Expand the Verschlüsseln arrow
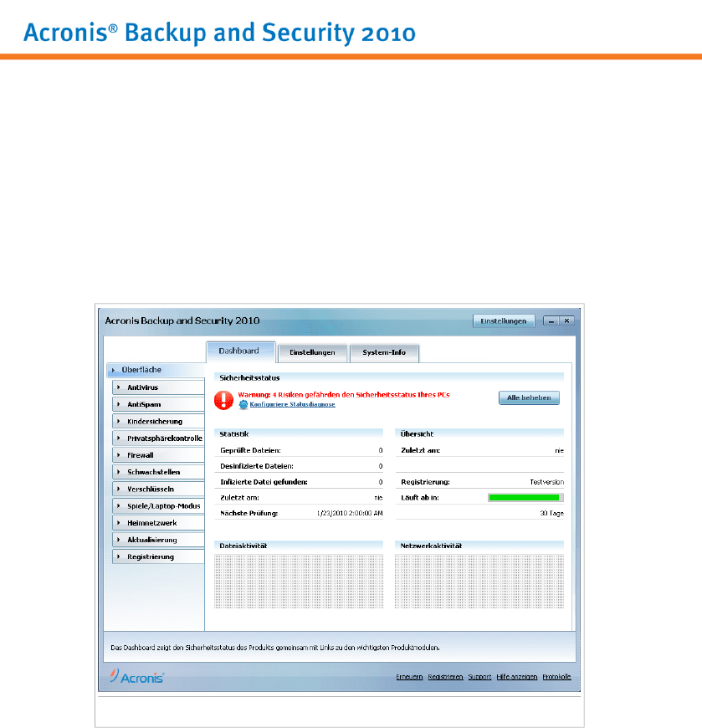This screenshot has height=728, width=702. pos(119,489)
